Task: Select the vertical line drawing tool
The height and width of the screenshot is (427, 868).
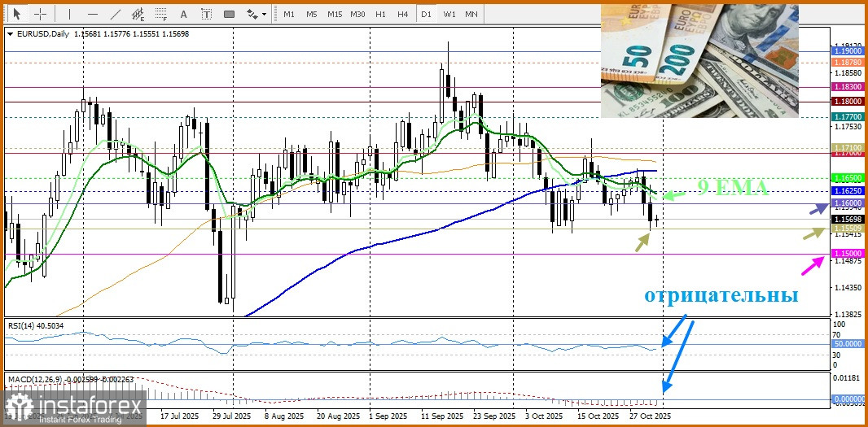Action: click(69, 14)
